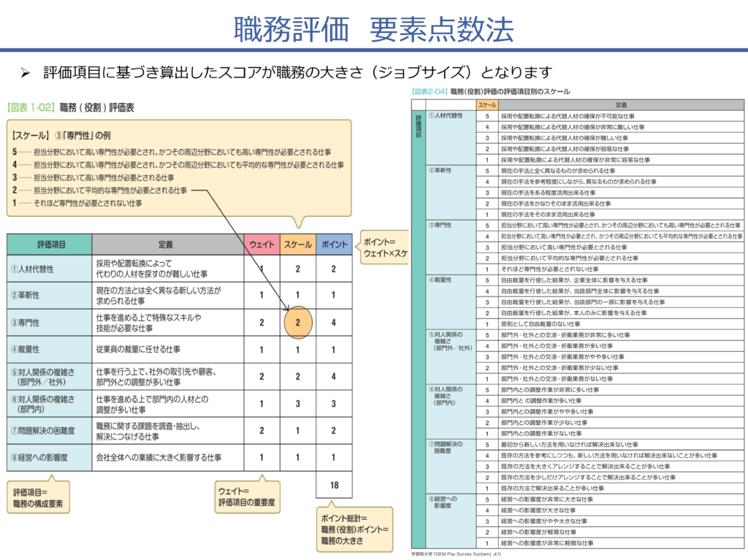The width and height of the screenshot is (748, 560).
Task: Select the definition 「仕事を進める上で特殊なスキルや技能が必要な仕事」
Action: pos(149,323)
